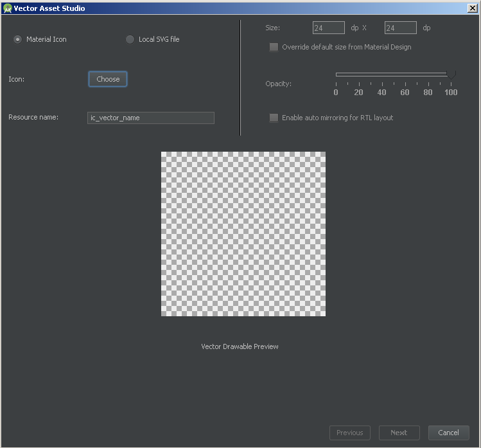Click the Choose icon button
This screenshot has width=481, height=448.
tap(108, 79)
